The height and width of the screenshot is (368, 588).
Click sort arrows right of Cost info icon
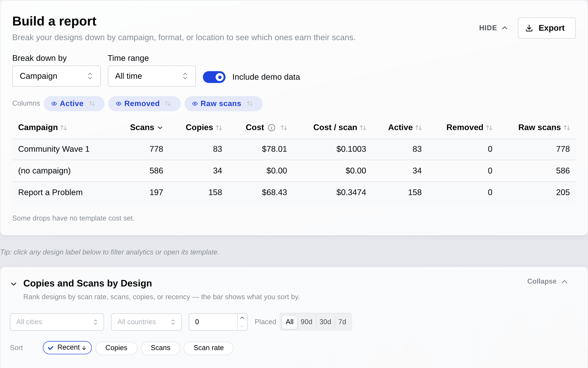[284, 128]
